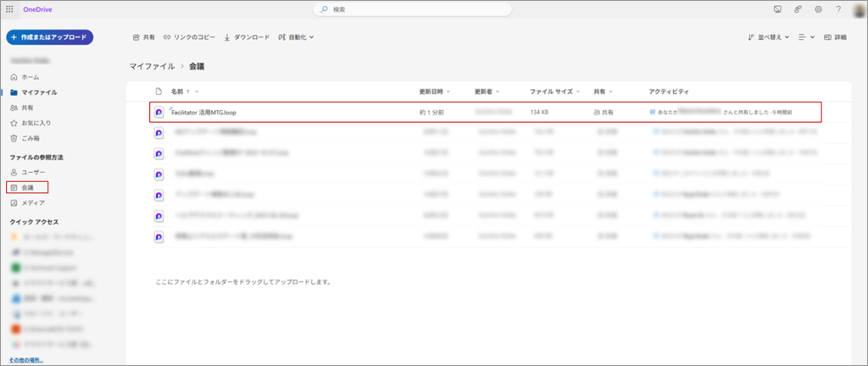Open the app launcher grid icon
The height and width of the screenshot is (366, 868).
coord(9,9)
